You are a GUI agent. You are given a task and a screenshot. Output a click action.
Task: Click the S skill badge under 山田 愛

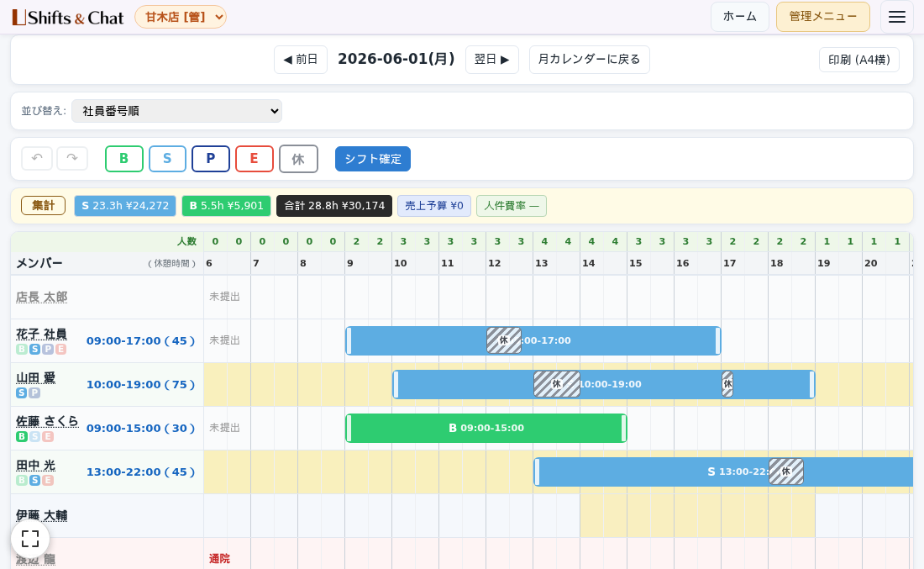[x=22, y=393]
